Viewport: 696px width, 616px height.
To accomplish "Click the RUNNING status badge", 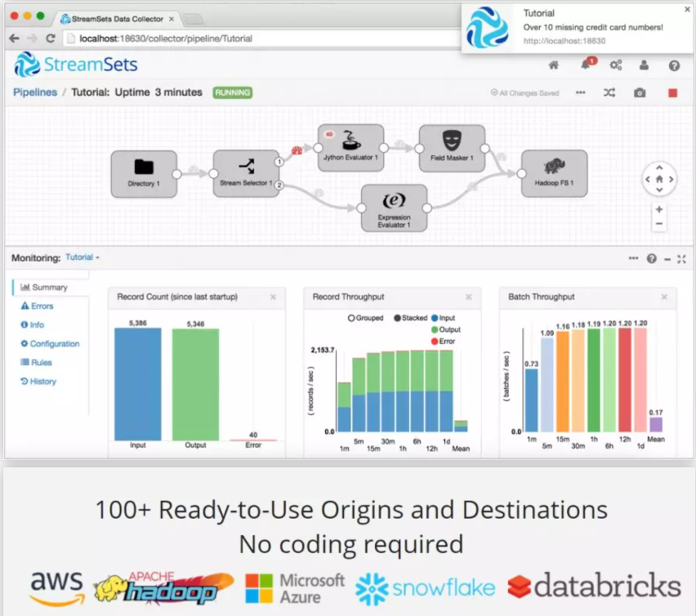I will [232, 92].
